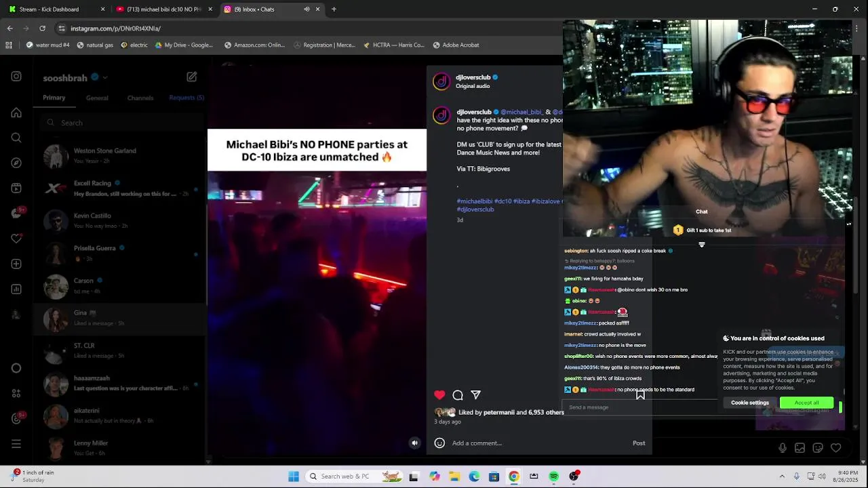
Task: Show hidden icons in system tray
Action: [x=782, y=476]
